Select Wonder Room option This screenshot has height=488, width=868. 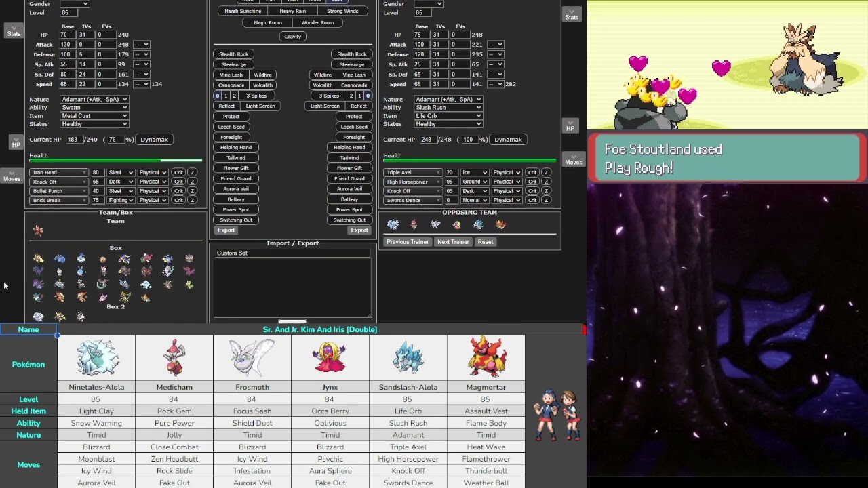coord(317,23)
